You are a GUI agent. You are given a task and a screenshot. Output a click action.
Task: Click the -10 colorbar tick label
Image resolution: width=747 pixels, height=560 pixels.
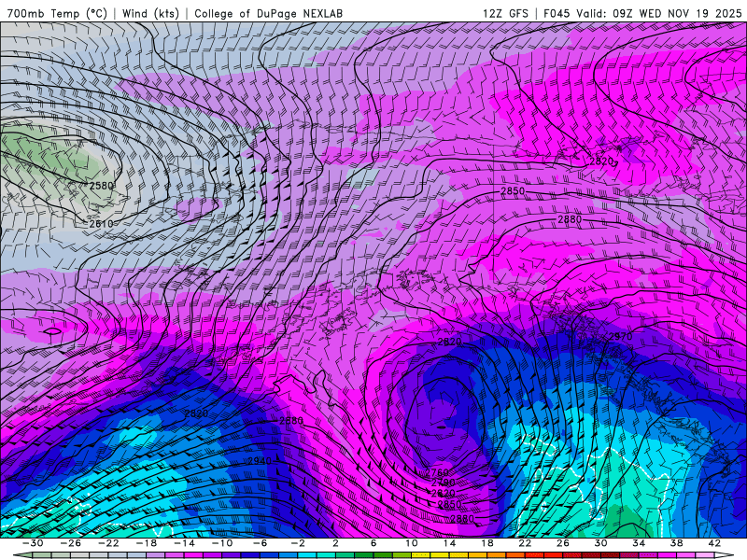pos(221,543)
